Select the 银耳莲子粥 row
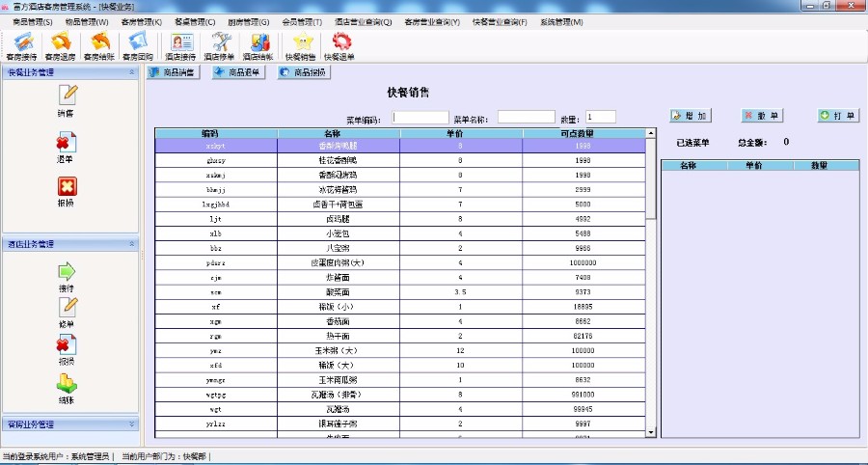The height and width of the screenshot is (465, 868). (x=400, y=424)
